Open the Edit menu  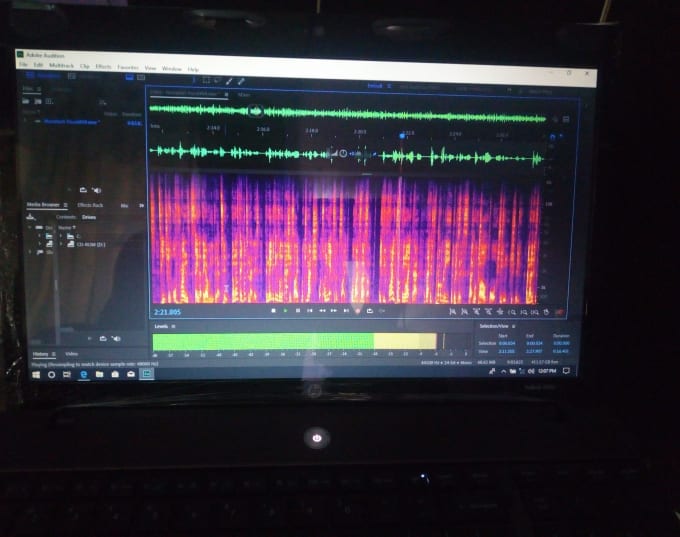click(38, 65)
